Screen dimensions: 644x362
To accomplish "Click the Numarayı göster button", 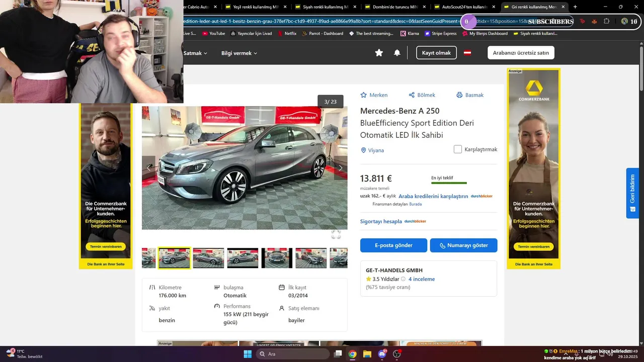I will point(463,245).
